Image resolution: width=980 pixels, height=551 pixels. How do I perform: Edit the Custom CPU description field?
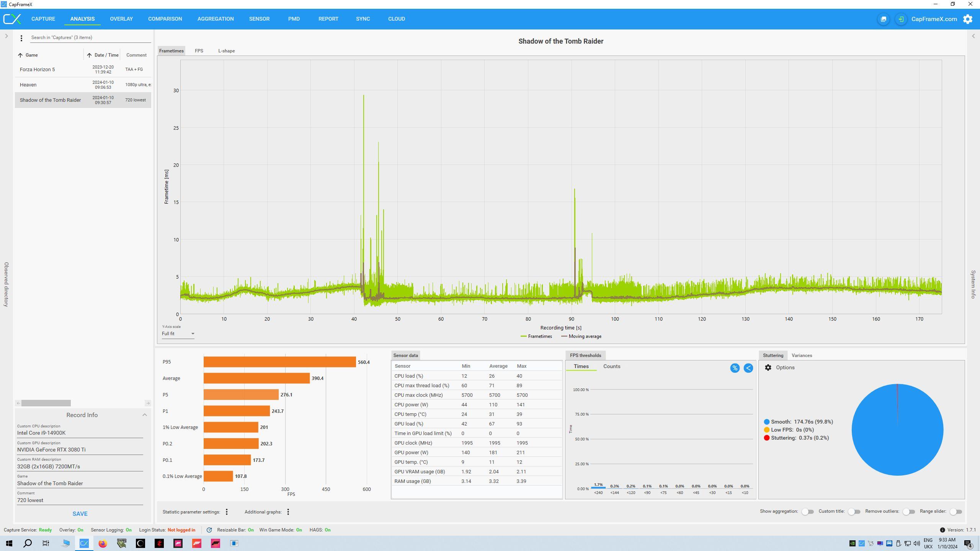80,433
